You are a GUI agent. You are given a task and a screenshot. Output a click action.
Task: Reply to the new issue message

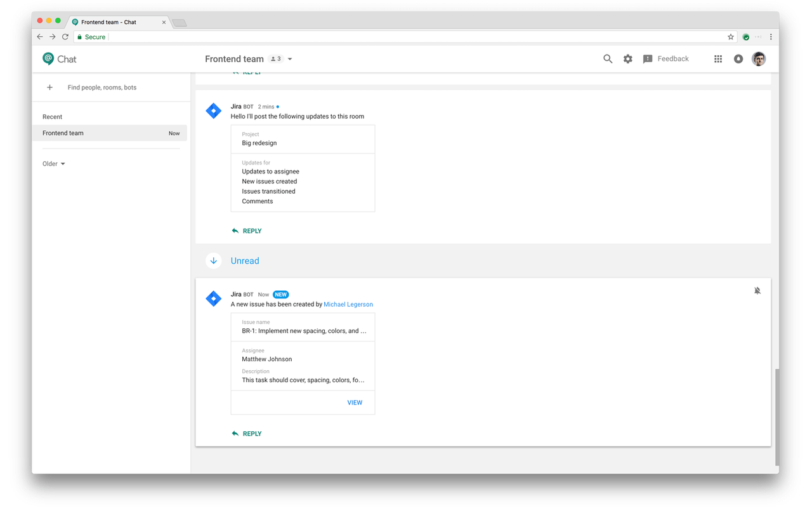click(x=246, y=433)
